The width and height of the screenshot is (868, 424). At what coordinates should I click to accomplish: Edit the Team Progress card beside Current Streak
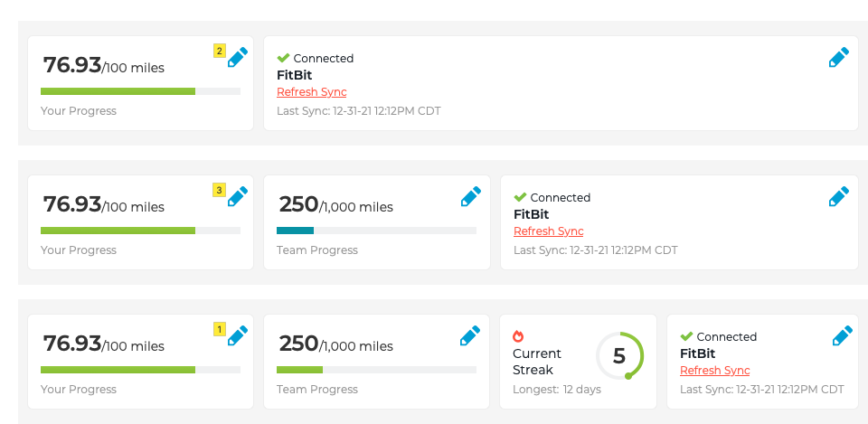coord(470,336)
